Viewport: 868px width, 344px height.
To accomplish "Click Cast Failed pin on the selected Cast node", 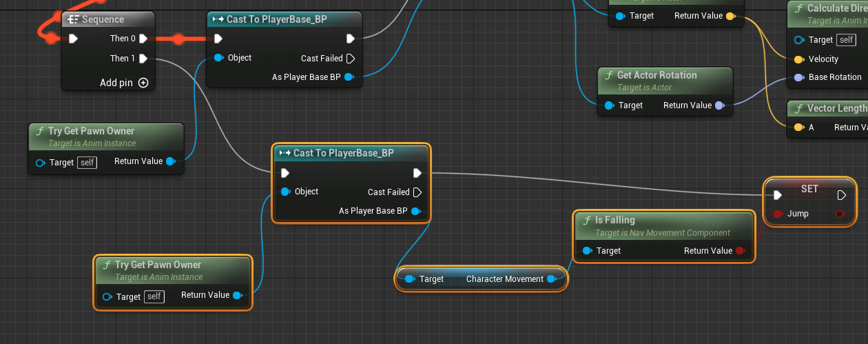I will [x=417, y=192].
